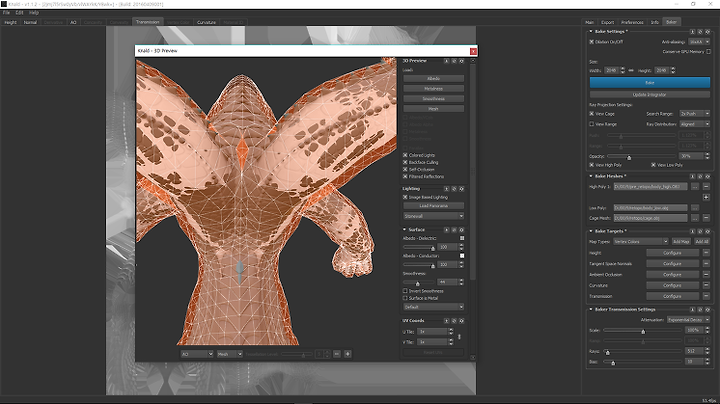Click the pin icon in 3D Preview header

(446, 61)
